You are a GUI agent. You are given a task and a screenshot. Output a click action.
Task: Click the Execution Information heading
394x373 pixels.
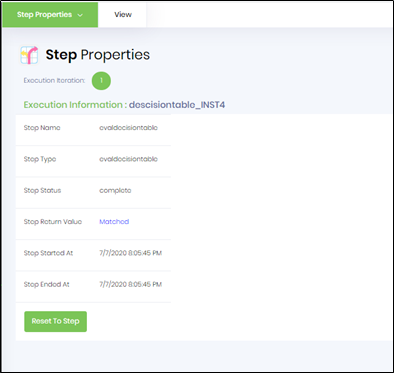pos(75,105)
